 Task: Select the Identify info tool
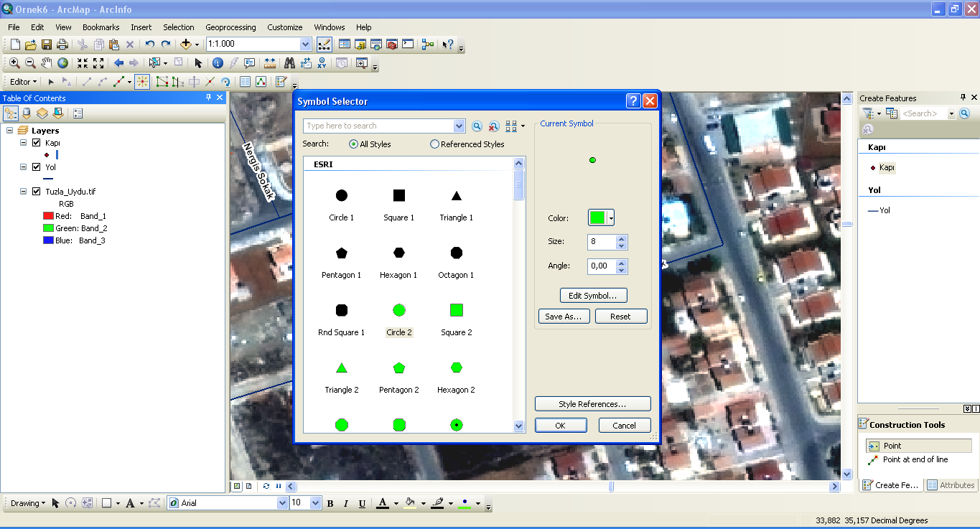[218, 63]
